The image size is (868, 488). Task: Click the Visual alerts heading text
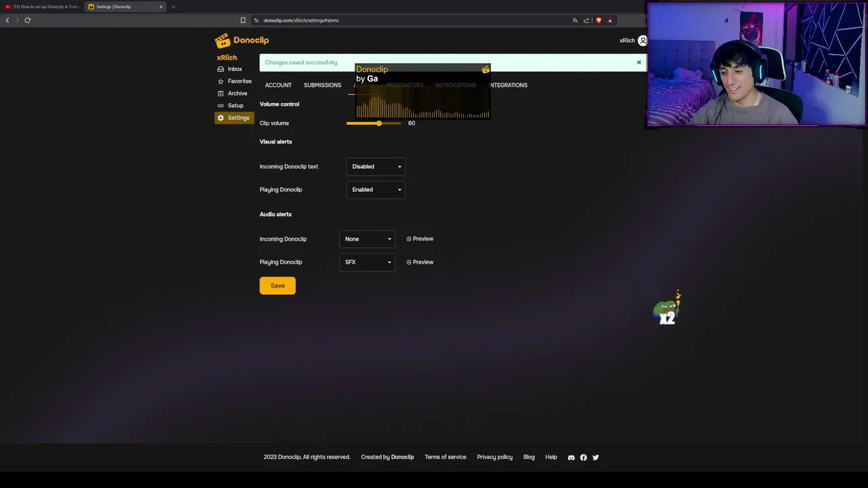coord(275,142)
